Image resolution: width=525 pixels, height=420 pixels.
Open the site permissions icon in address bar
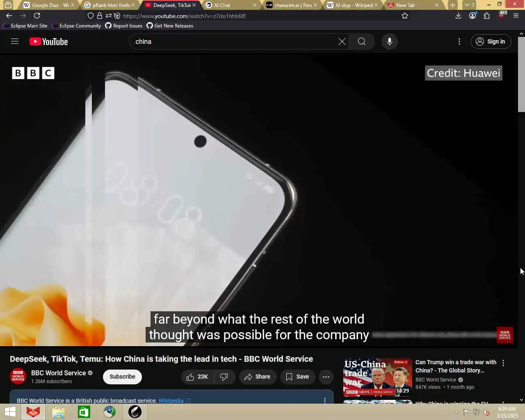(108, 16)
